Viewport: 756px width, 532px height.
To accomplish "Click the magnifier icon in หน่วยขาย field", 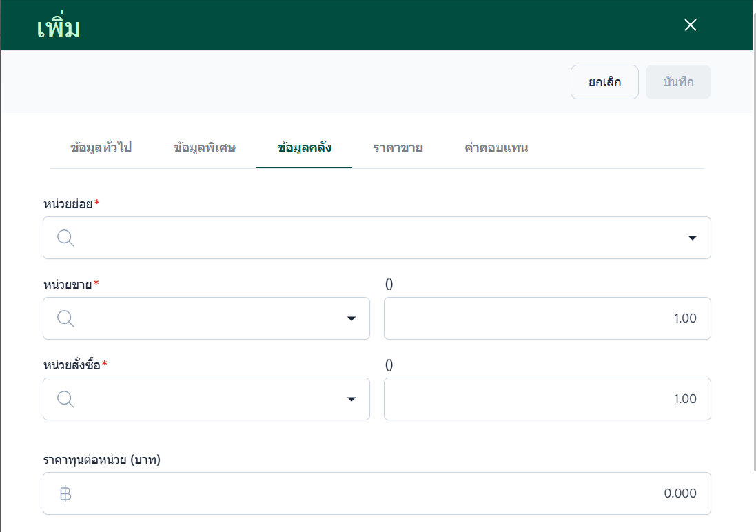I will pos(65,318).
